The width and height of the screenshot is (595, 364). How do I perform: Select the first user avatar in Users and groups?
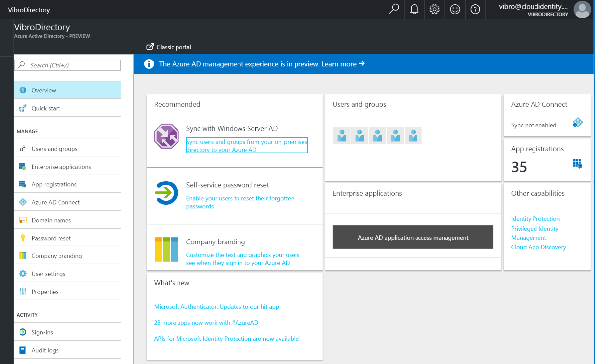[x=342, y=135]
